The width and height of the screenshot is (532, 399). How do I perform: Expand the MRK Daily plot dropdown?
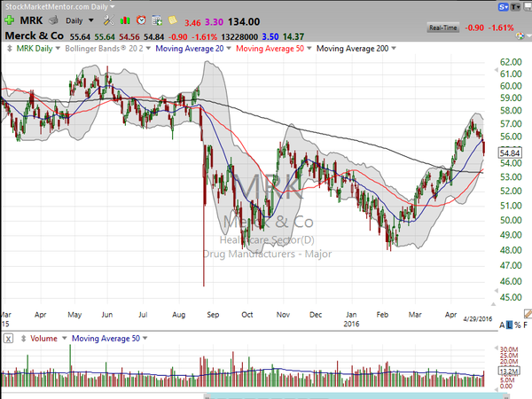pyautogui.click(x=58, y=49)
